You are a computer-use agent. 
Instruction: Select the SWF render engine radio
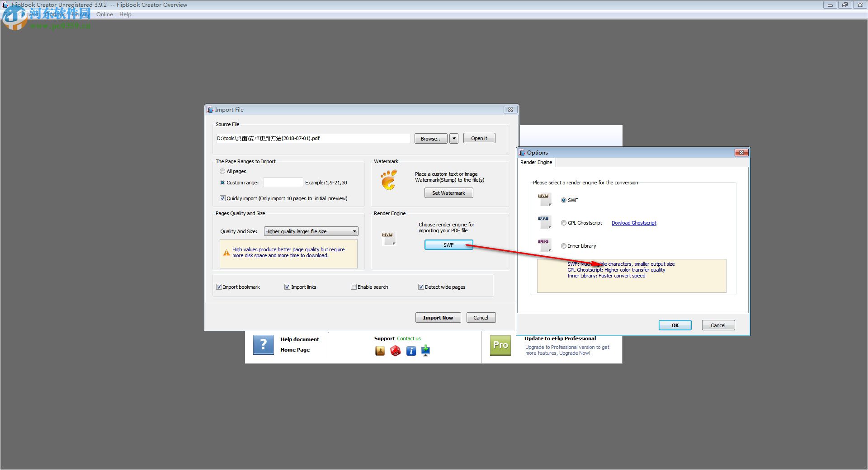pyautogui.click(x=564, y=200)
